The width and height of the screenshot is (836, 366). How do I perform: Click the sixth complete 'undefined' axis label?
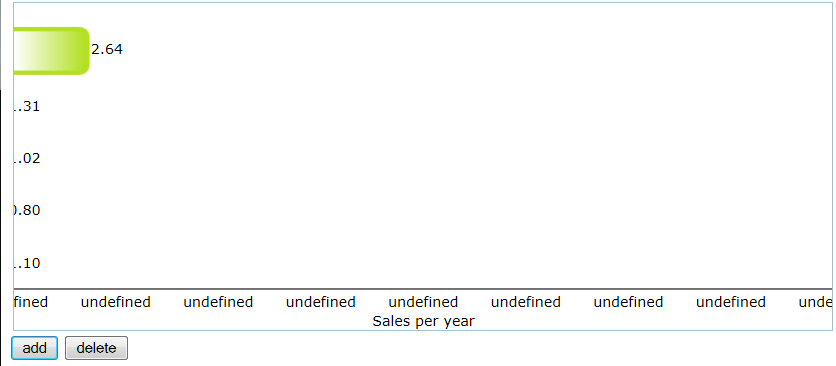tap(628, 302)
